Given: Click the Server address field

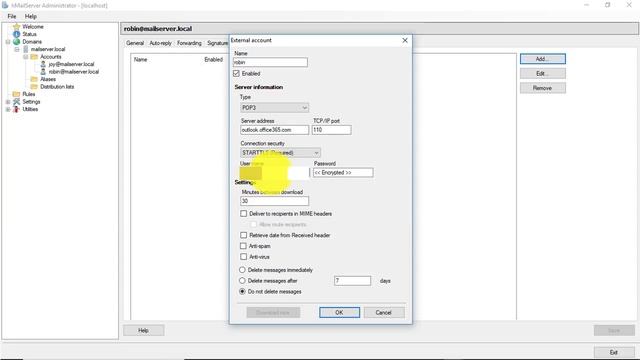Looking at the screenshot, I should (x=274, y=130).
